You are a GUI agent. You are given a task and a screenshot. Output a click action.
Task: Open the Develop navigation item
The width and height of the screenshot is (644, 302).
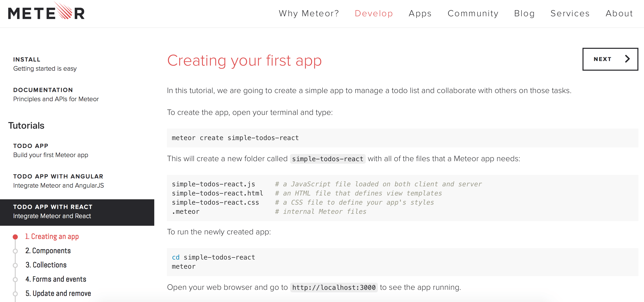[374, 13]
